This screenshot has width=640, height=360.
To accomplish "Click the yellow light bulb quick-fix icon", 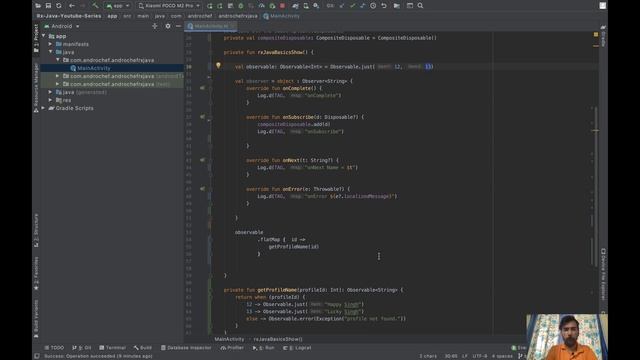I will pyautogui.click(x=218, y=66).
